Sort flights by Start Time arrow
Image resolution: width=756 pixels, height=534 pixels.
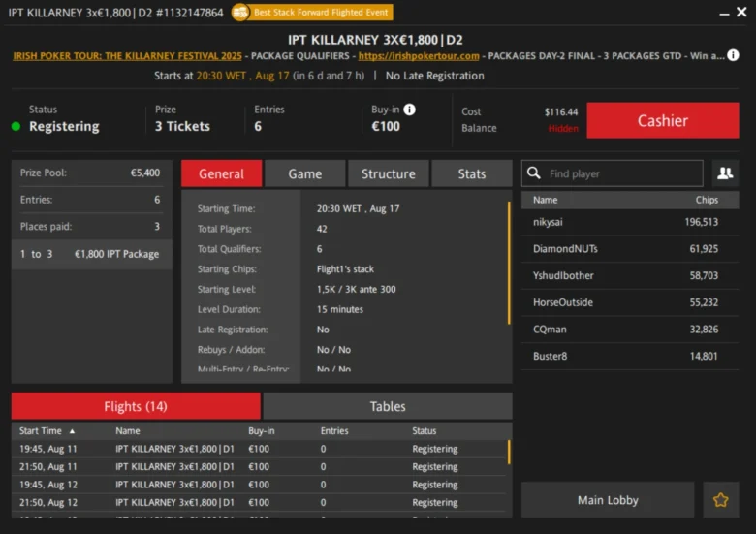[x=72, y=431]
